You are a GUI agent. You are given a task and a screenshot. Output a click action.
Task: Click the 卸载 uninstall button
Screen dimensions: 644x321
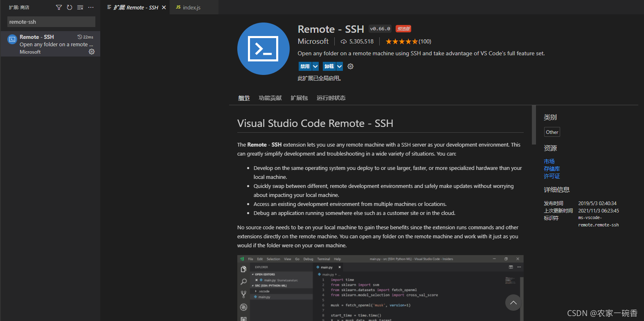(329, 66)
